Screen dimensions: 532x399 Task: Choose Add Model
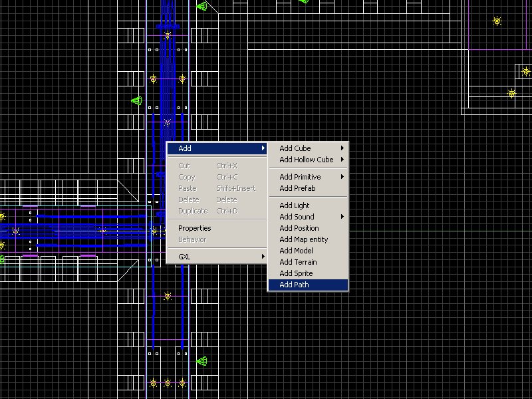[x=296, y=251]
